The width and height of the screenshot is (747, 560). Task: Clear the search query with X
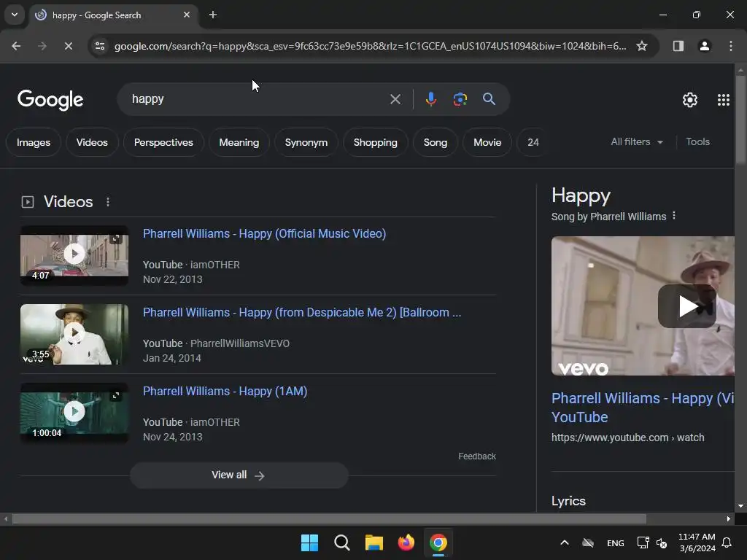pyautogui.click(x=395, y=99)
